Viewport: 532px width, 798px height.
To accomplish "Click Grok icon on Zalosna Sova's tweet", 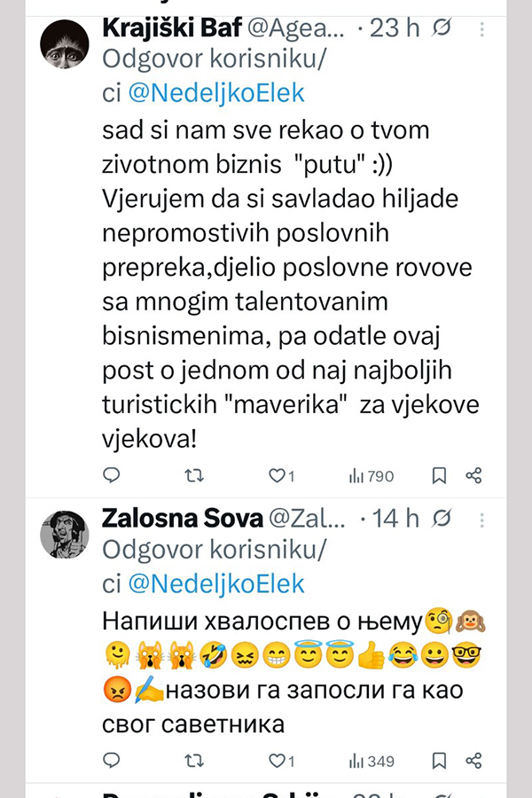I will click(441, 518).
